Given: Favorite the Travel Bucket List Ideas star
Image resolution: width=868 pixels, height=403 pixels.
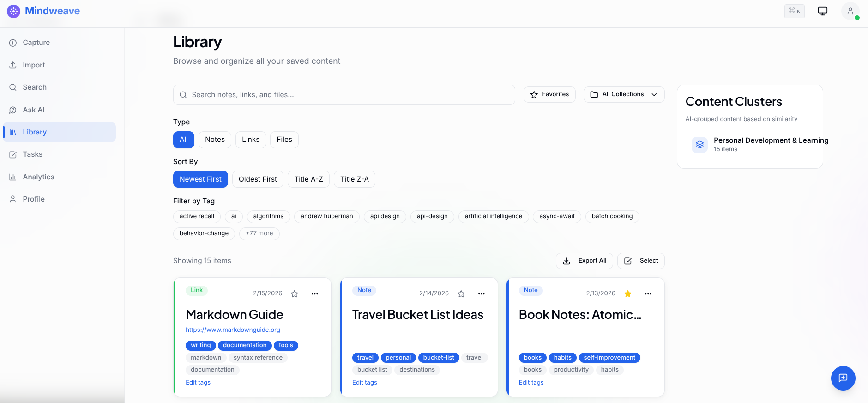Looking at the screenshot, I should click(461, 293).
